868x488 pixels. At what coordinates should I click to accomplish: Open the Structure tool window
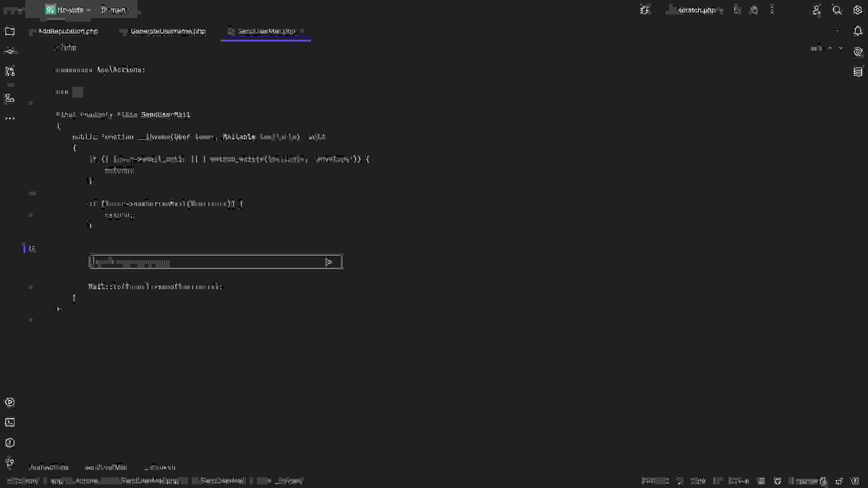coord(9,98)
